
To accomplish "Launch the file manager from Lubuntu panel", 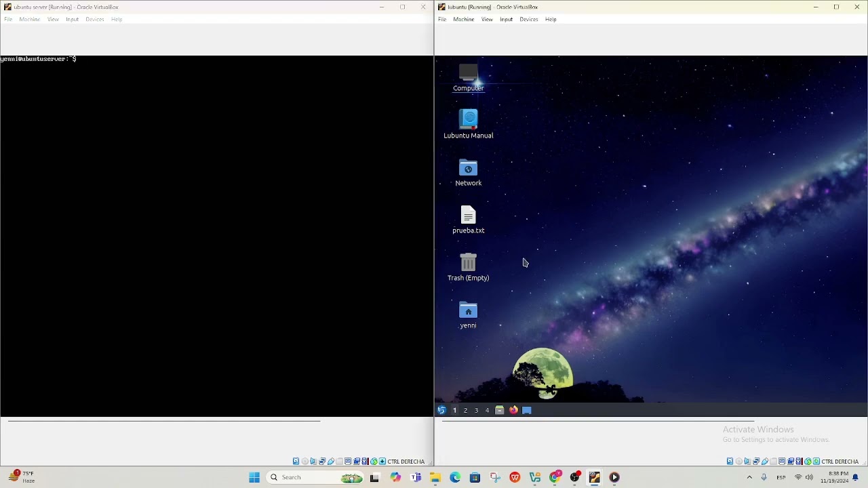I will coord(500,410).
